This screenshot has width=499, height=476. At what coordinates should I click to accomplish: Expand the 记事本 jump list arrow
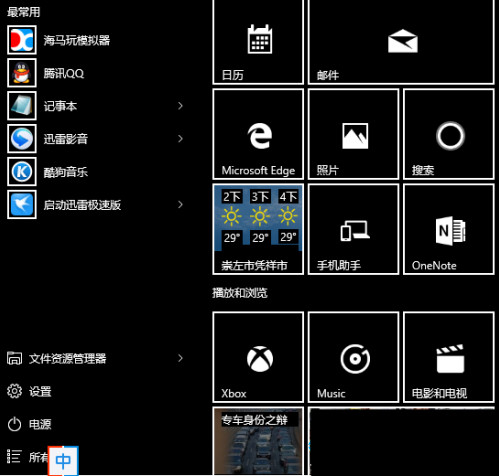[180, 106]
